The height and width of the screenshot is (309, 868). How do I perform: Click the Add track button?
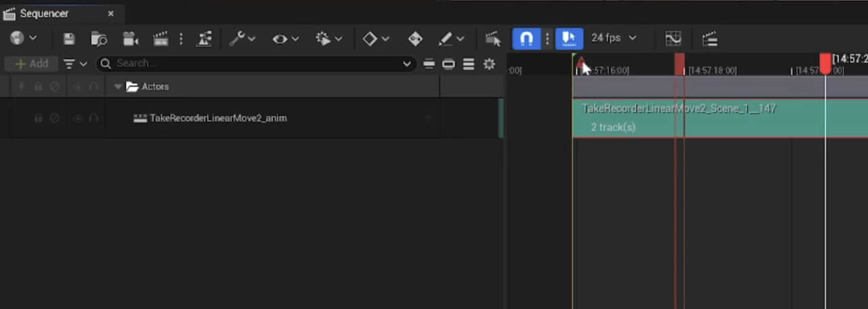(x=31, y=64)
